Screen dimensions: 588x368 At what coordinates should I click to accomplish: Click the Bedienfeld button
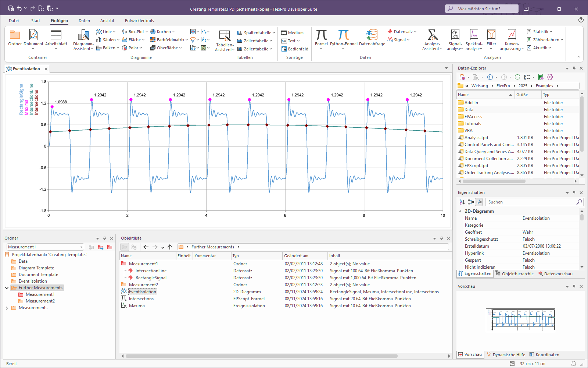(295, 49)
